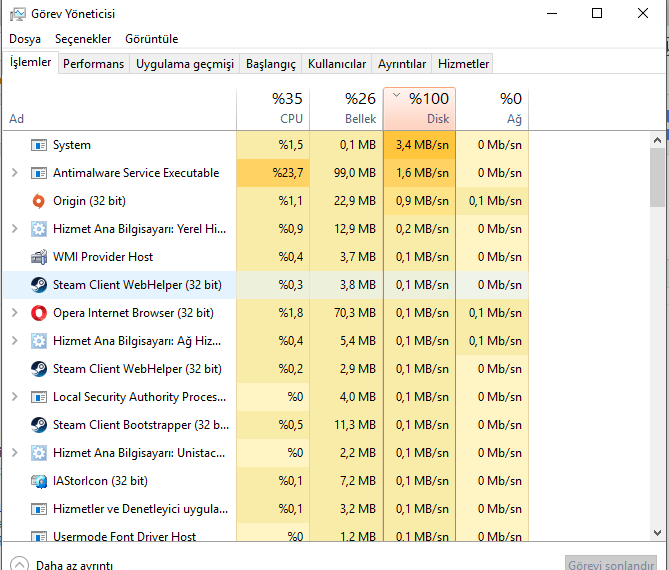Collapse to fewer details with Daha az ayrıntı arrow

[19, 564]
